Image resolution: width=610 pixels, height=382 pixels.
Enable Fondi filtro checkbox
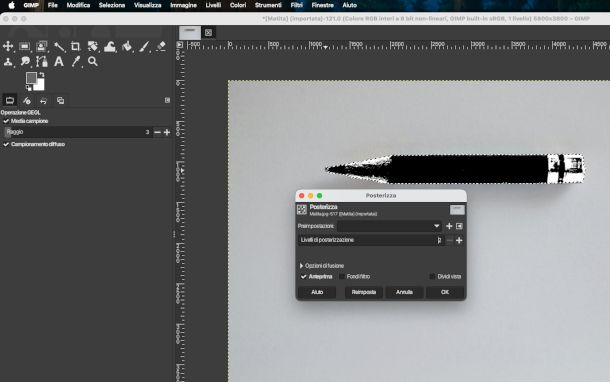342,277
